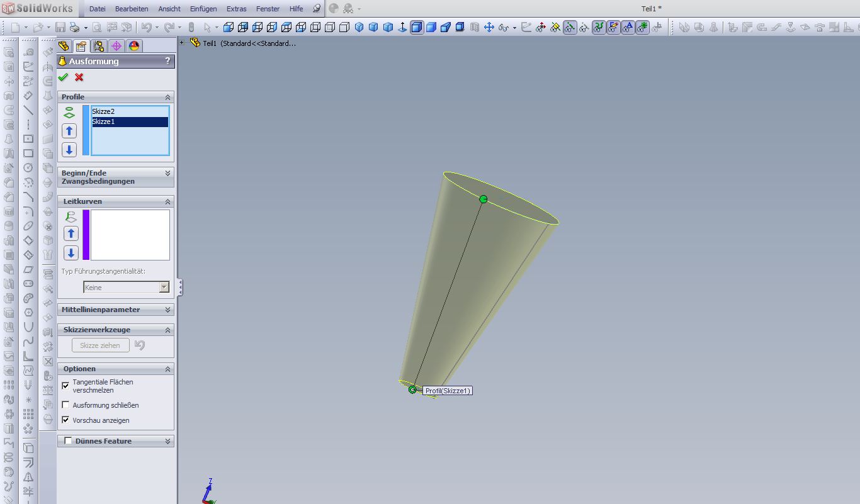
Task: Click the undo sketch drag icon
Action: tap(140, 345)
